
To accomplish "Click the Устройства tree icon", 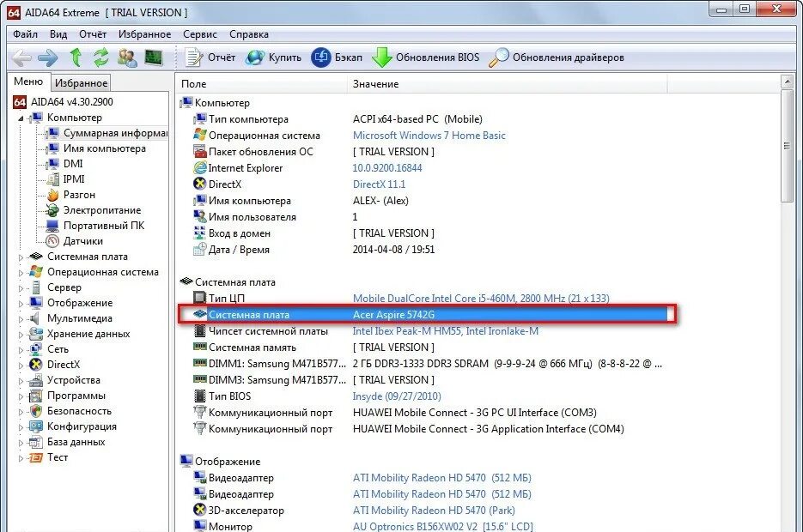I will [x=36, y=380].
